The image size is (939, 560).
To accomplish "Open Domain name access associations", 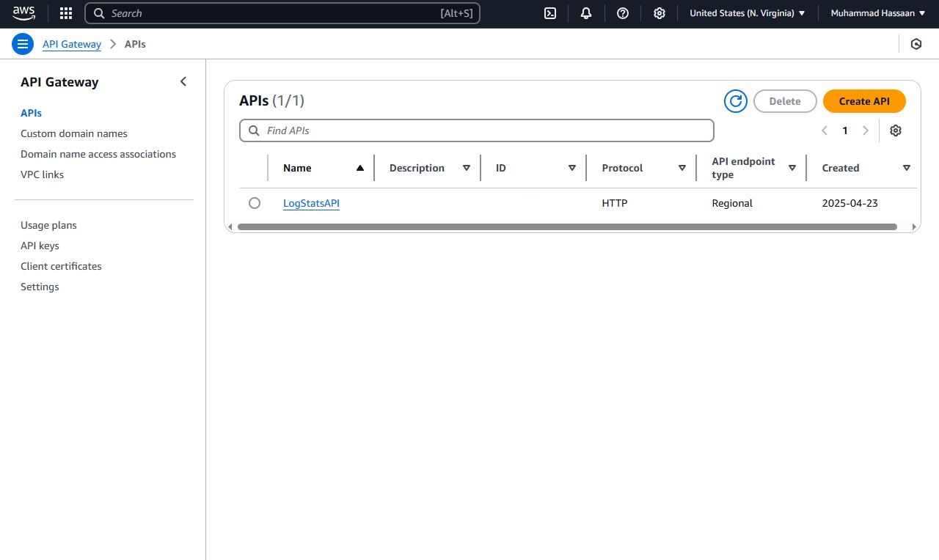I will (x=98, y=154).
